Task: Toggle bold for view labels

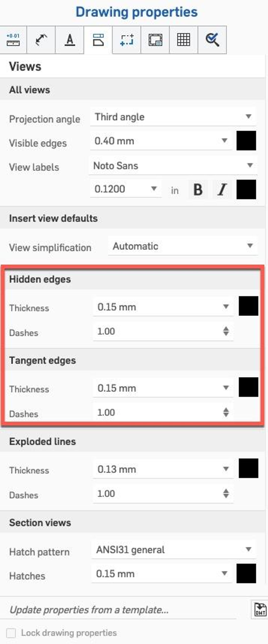Action: coord(198,189)
